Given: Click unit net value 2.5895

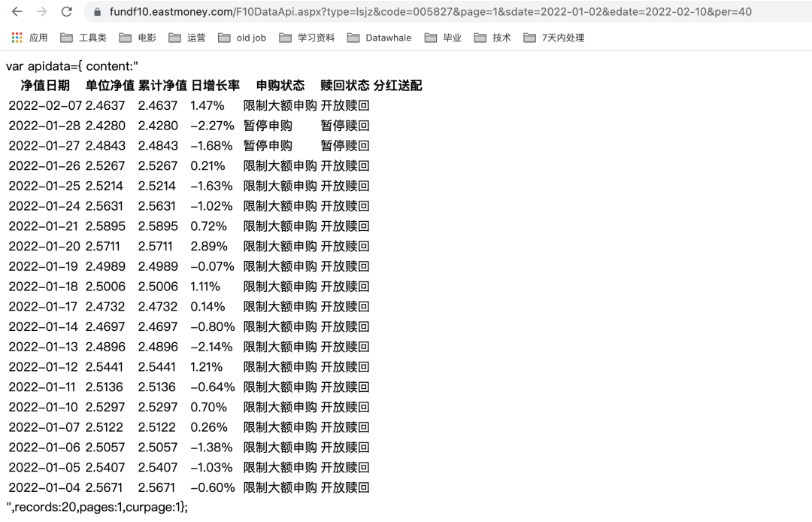Looking at the screenshot, I should [x=106, y=226].
